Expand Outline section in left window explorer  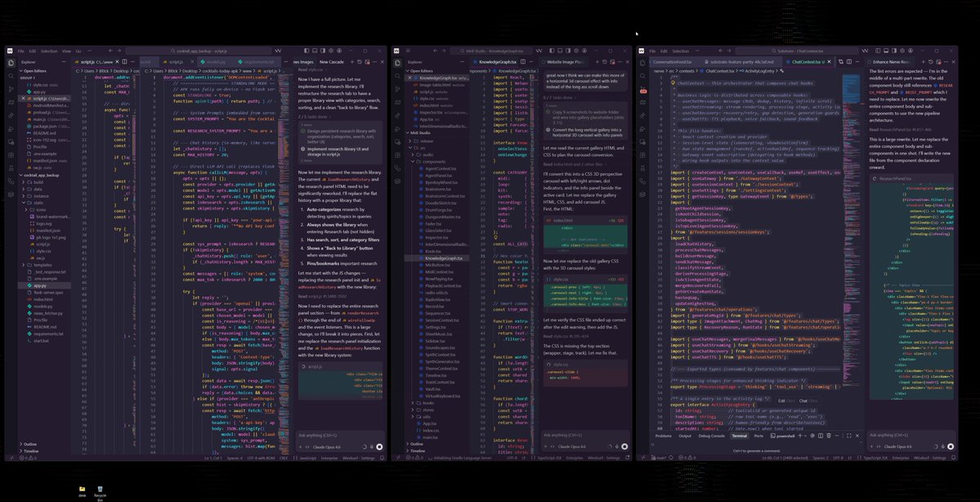[x=44, y=444]
